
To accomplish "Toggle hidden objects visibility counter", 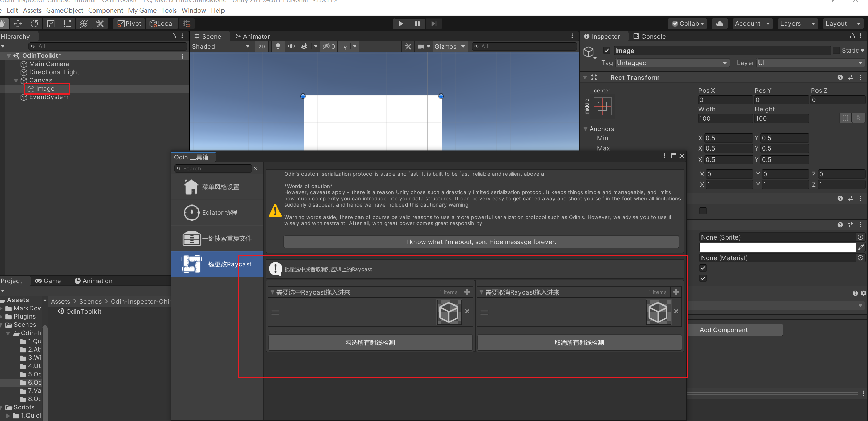I will [x=329, y=46].
